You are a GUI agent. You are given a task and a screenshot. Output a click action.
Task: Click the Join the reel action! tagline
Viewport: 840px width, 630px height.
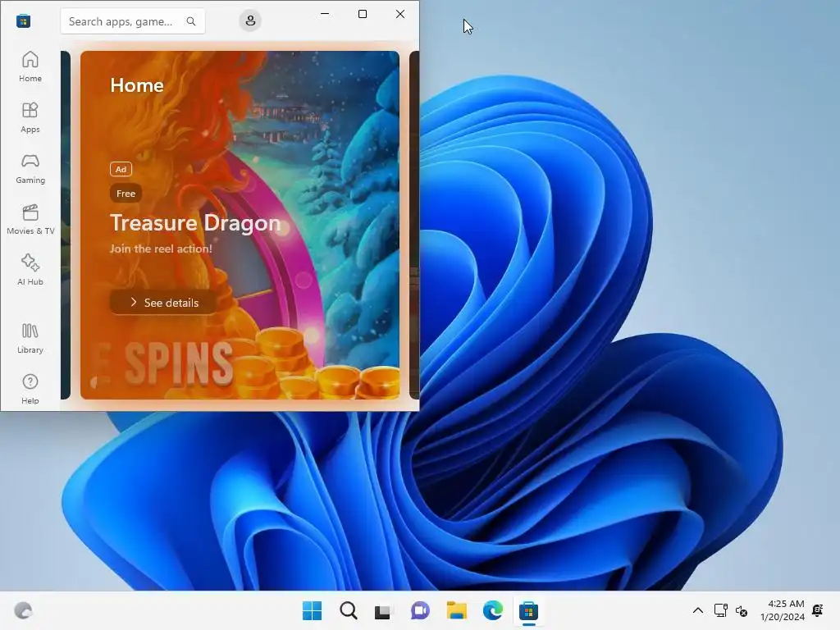(161, 249)
